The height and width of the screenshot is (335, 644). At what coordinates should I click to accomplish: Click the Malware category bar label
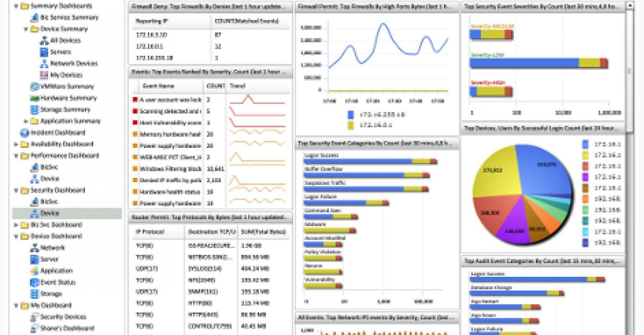[315, 224]
